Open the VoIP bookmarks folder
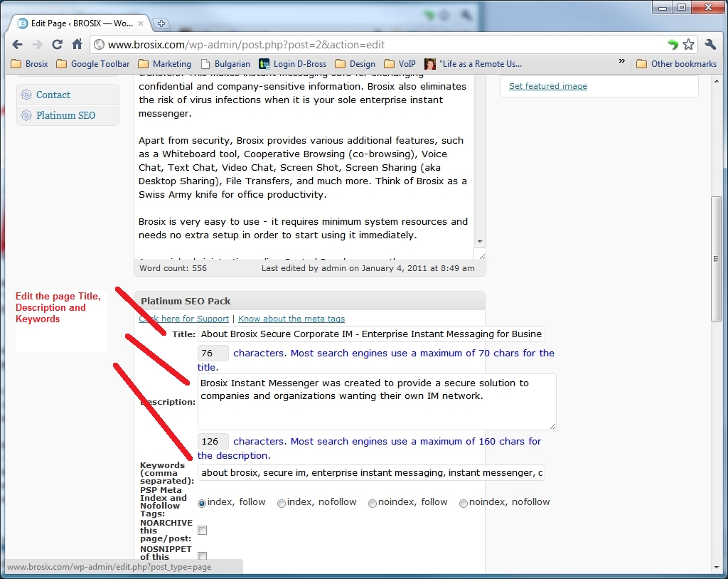728x579 pixels. coord(400,64)
